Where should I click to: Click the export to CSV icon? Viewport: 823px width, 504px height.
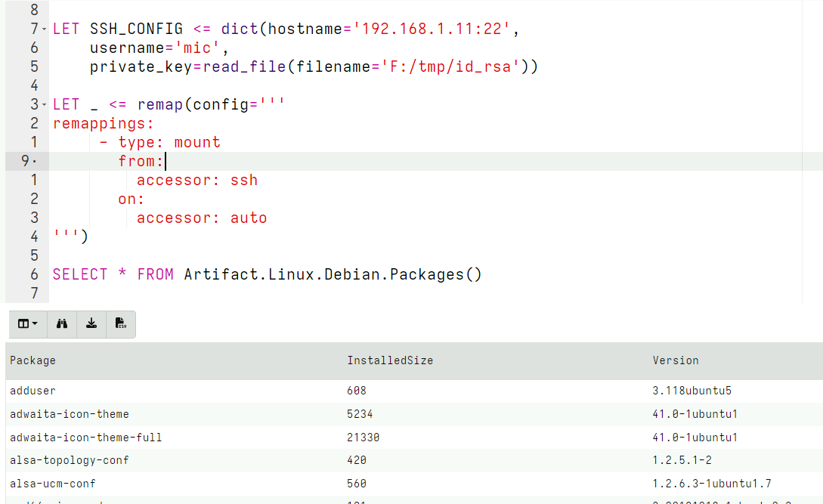point(120,323)
